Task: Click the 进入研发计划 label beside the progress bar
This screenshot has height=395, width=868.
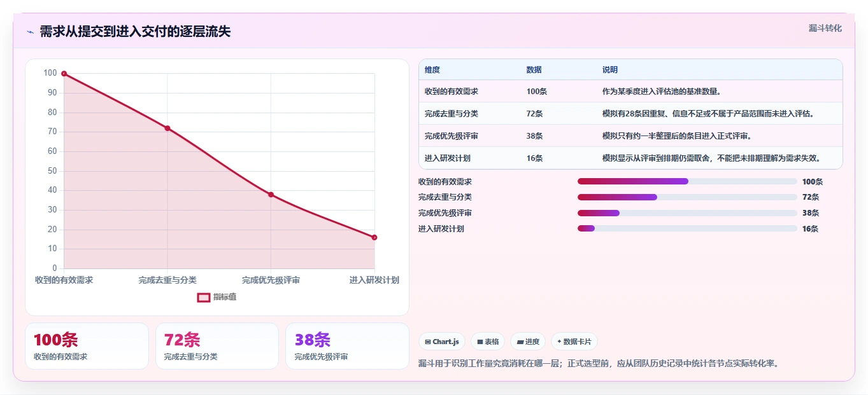Action: point(441,229)
